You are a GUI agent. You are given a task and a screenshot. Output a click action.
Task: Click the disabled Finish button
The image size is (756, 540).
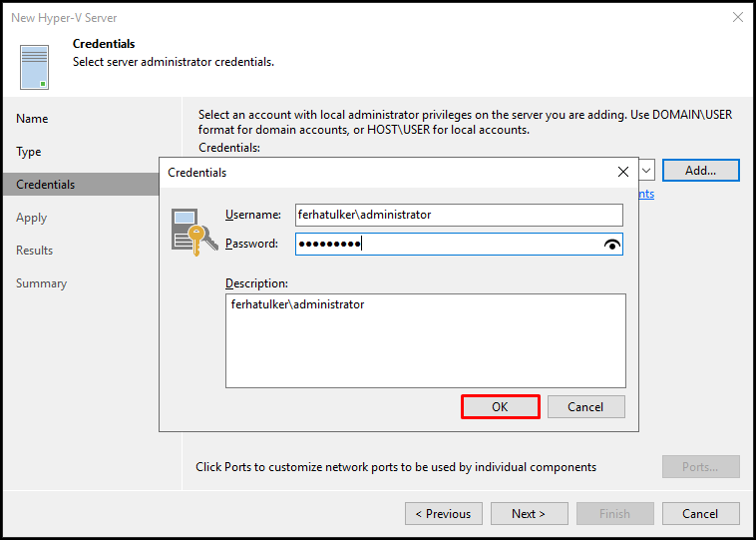click(x=615, y=514)
